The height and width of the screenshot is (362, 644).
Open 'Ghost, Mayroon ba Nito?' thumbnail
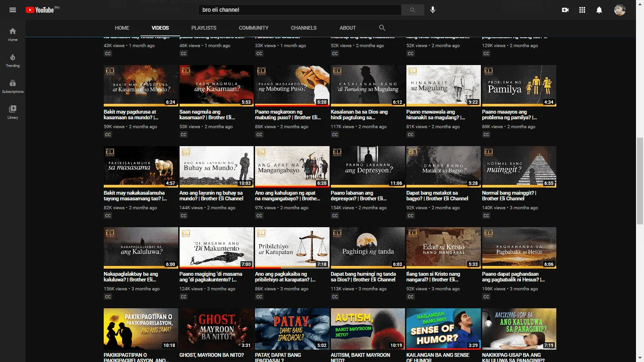coord(216,329)
